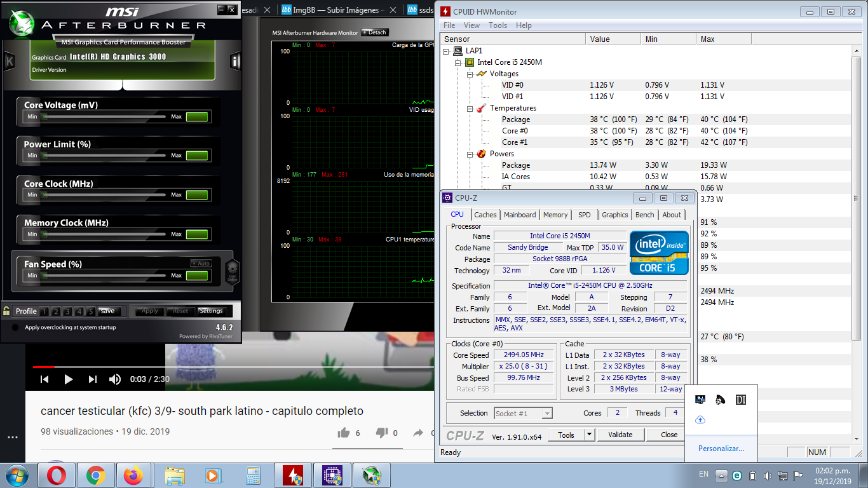This screenshot has width=868, height=488.
Task: Open Opera from the taskbar
Action: pos(57,475)
